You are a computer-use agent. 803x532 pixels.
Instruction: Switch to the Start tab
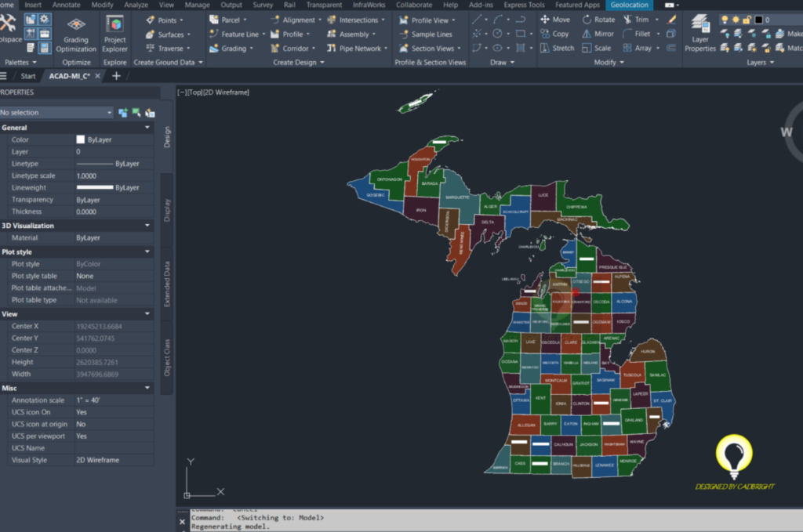[x=29, y=76]
